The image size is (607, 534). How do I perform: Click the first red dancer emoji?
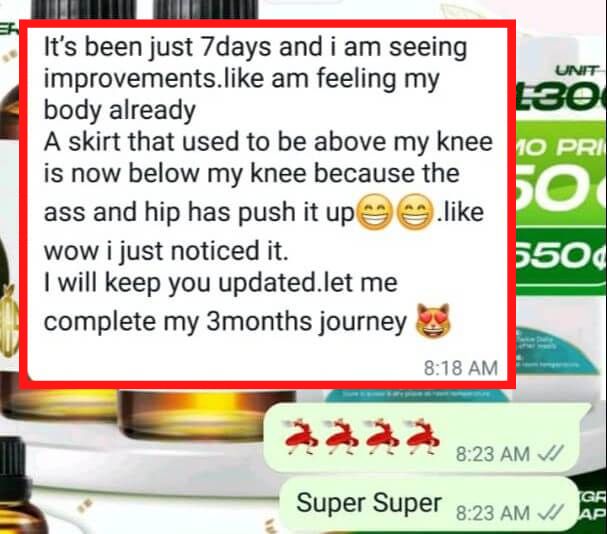click(x=302, y=437)
